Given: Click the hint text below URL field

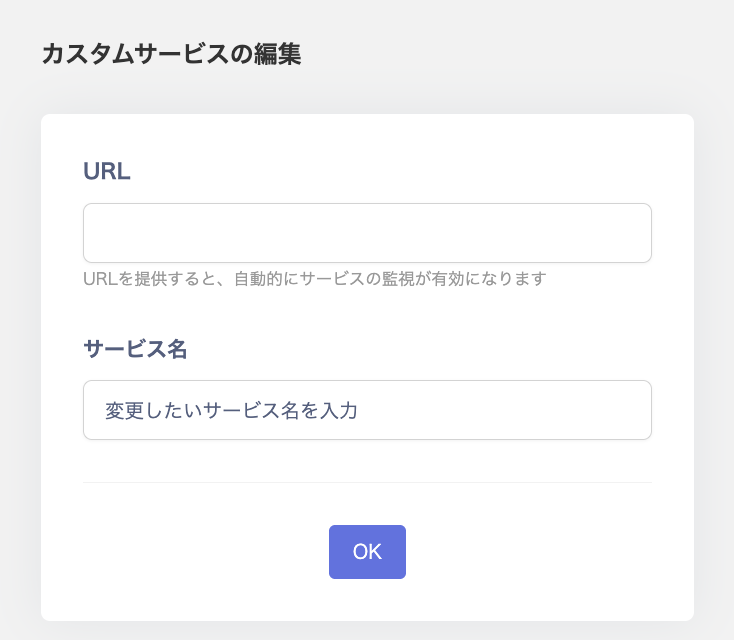Looking at the screenshot, I should (x=314, y=278).
